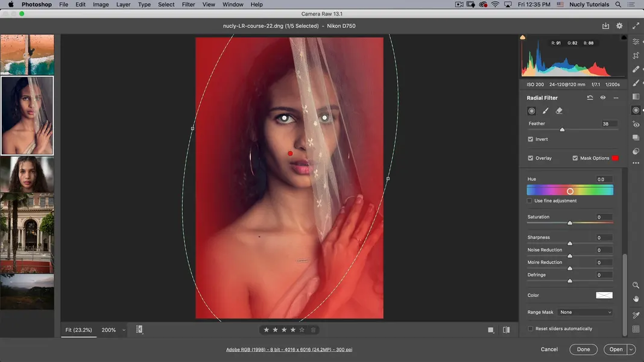
Task: Open Camera Raw preferences gear
Action: [x=619, y=26]
